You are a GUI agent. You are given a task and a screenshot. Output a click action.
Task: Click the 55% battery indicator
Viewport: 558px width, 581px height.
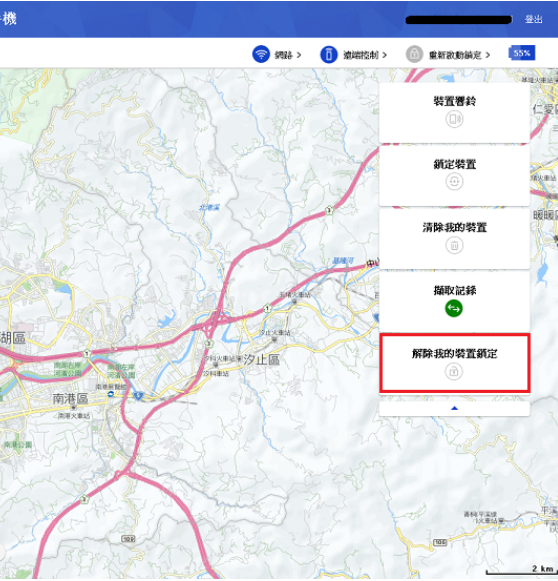point(522,53)
